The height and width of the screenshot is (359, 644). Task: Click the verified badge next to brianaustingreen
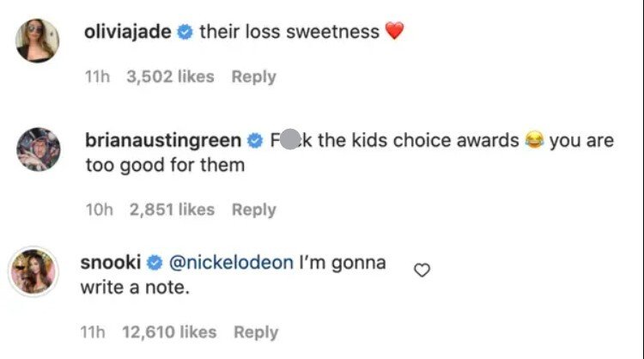[255, 141]
